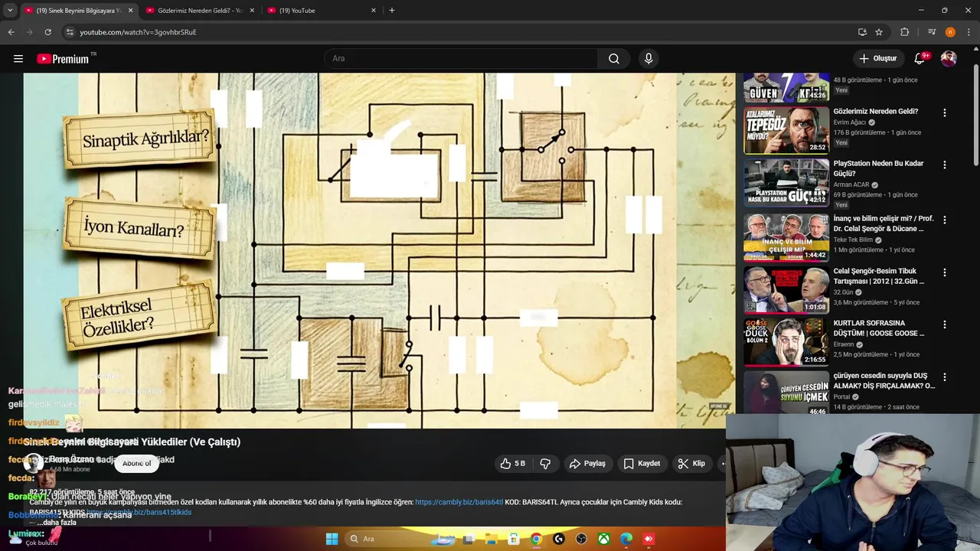The height and width of the screenshot is (551, 980).
Task: Open YouTube notifications bell
Action: click(920, 59)
